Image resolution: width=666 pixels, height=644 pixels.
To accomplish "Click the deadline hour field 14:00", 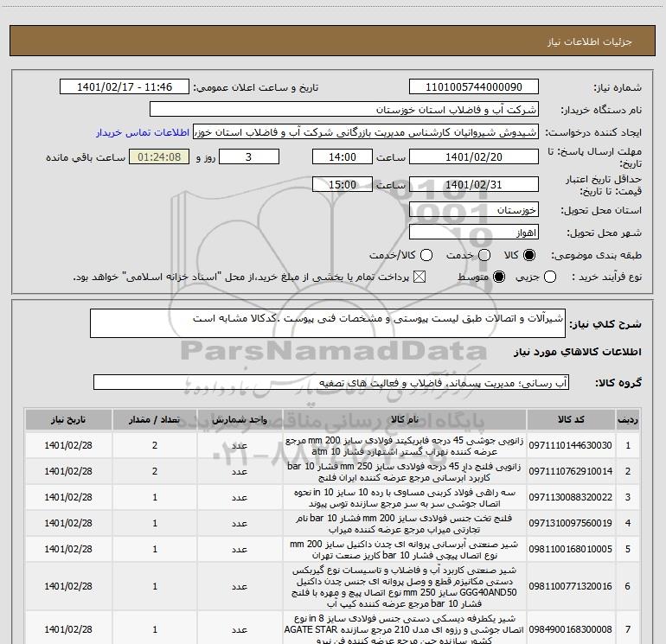I will click(x=343, y=156).
